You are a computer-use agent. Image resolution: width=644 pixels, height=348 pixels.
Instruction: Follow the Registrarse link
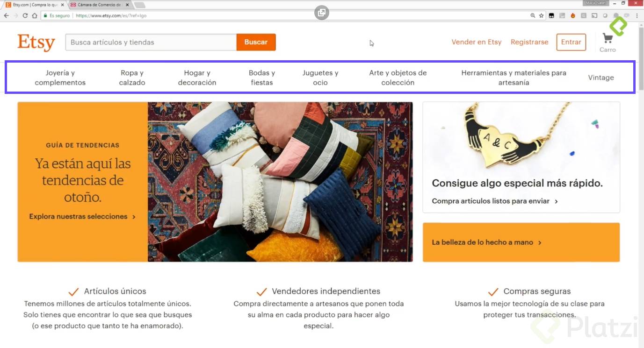coord(529,42)
